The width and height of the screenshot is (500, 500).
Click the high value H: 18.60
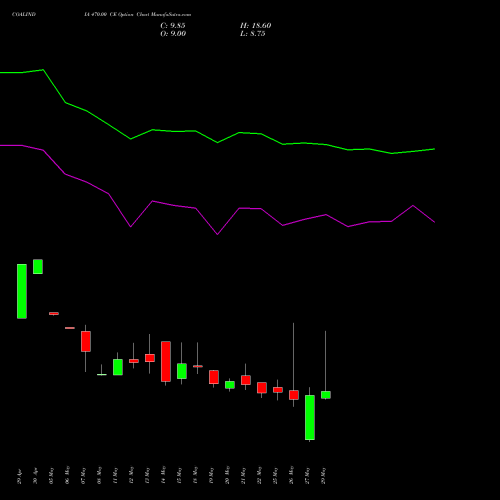click(x=256, y=26)
